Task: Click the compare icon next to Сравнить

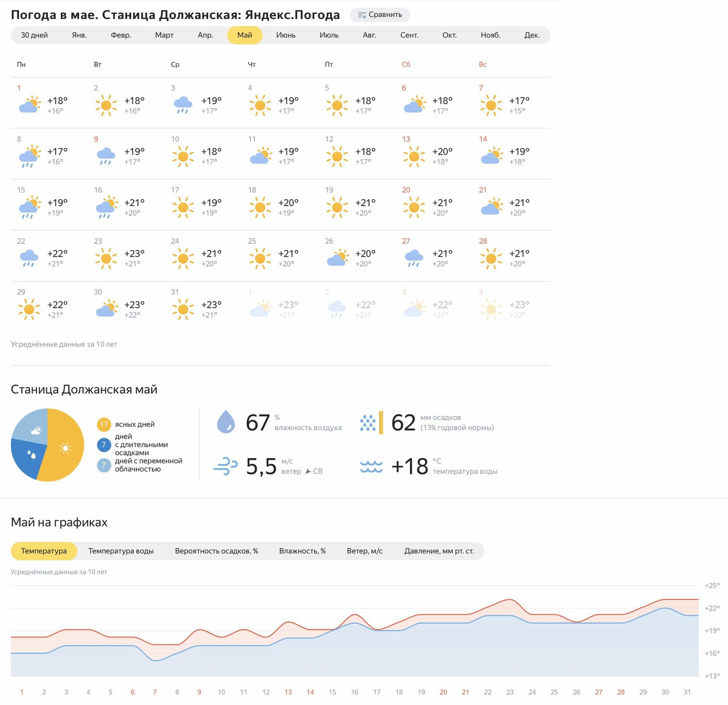Action: click(x=362, y=15)
